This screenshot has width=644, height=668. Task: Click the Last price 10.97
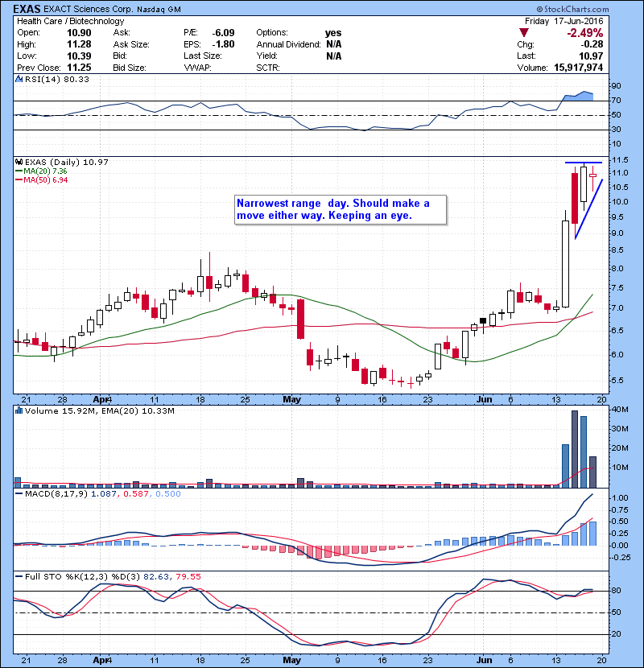pos(591,56)
